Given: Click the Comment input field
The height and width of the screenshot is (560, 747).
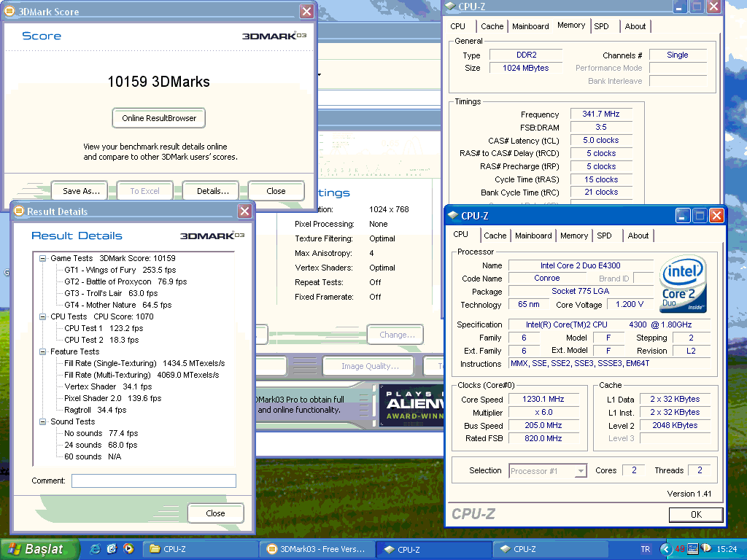Looking at the screenshot, I should click(x=154, y=481).
